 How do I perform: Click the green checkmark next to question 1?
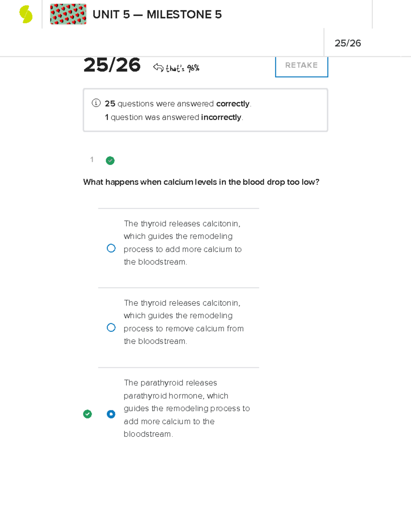[x=110, y=160]
